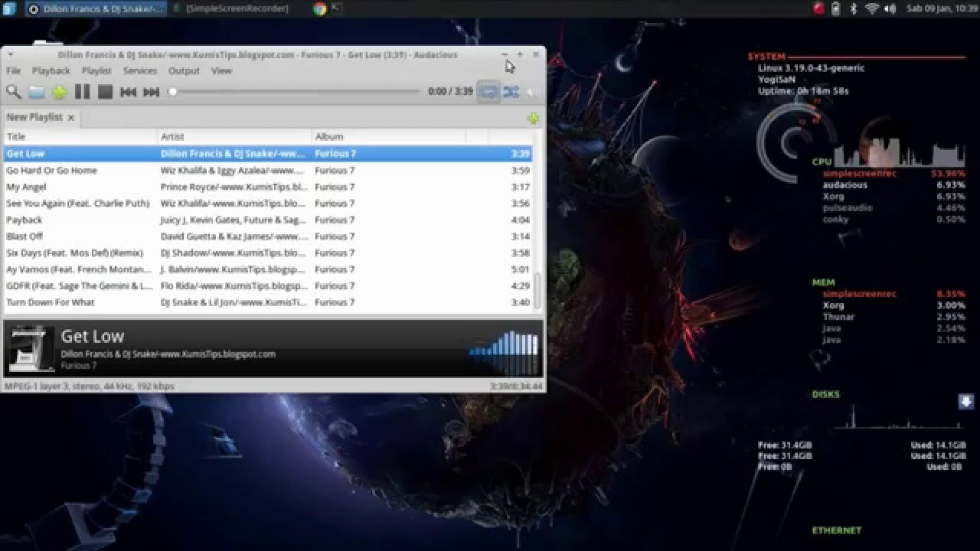
Task: Click the playlist vertical scrollbar
Action: tap(537, 289)
